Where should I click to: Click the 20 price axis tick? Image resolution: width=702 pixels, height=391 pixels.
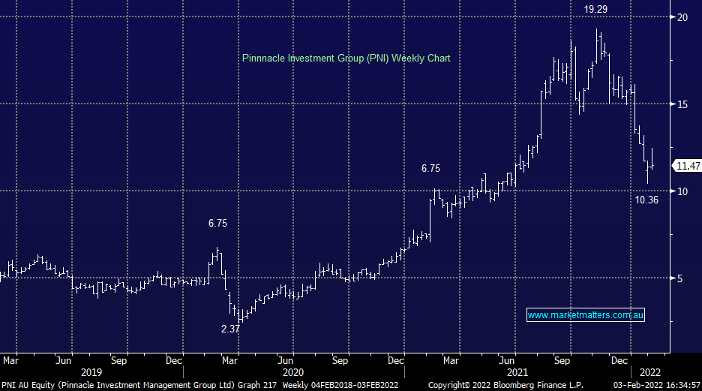click(x=682, y=17)
